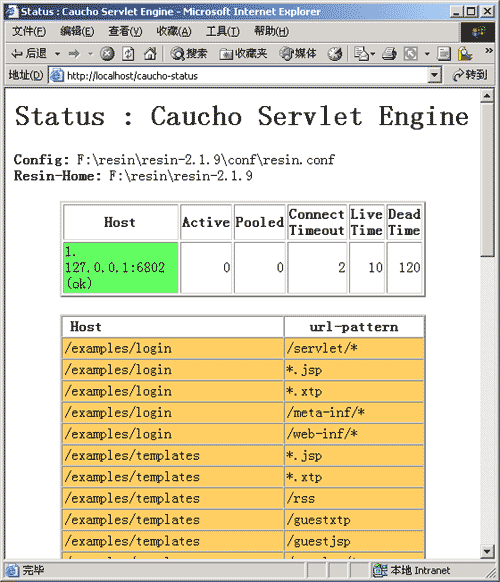Click the Config path resin.conf text
Image resolution: width=500 pixels, height=582 pixels.
(206, 160)
